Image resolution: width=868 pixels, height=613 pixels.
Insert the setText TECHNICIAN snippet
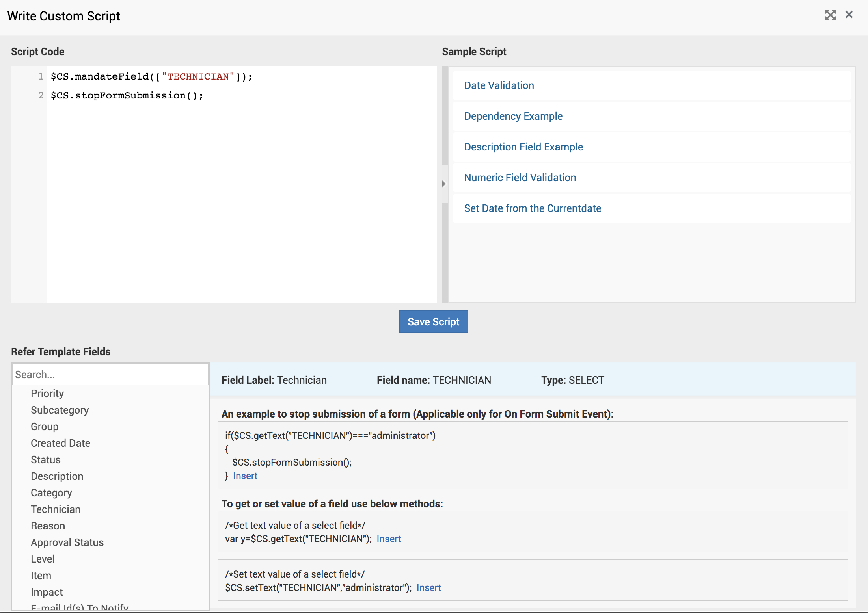coord(428,588)
